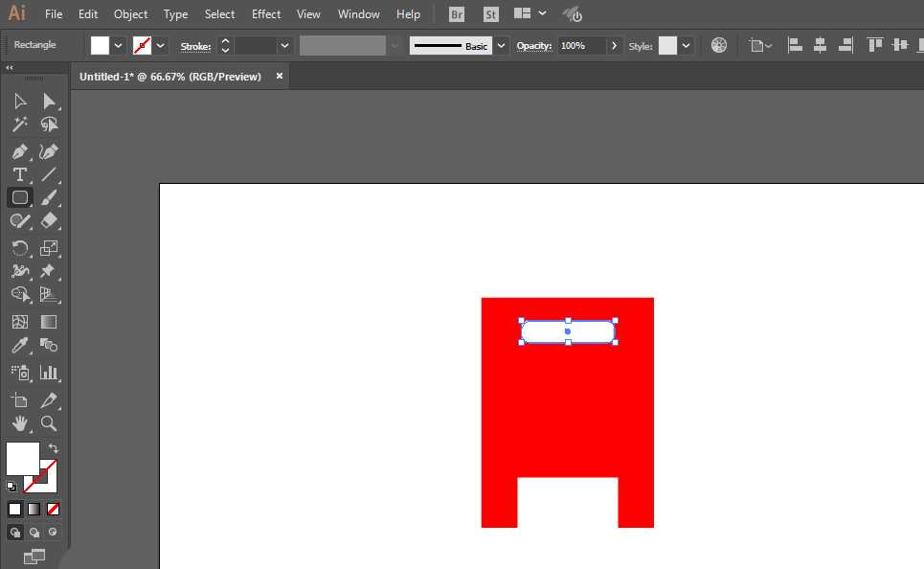Click the Stroke label link

(x=195, y=46)
